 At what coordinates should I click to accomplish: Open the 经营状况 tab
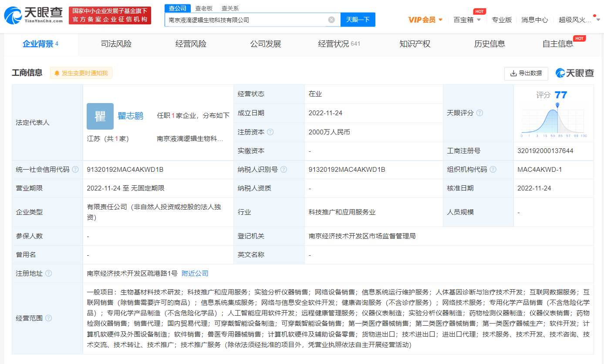[339, 44]
